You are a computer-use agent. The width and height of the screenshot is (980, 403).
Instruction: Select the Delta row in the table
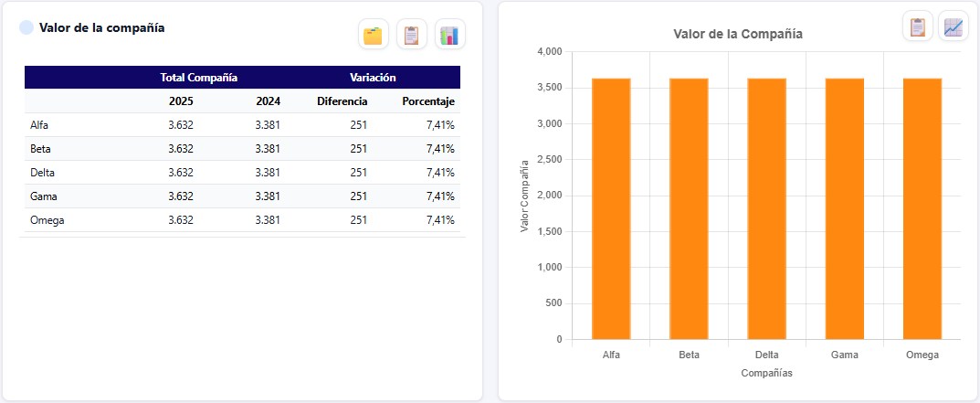243,173
